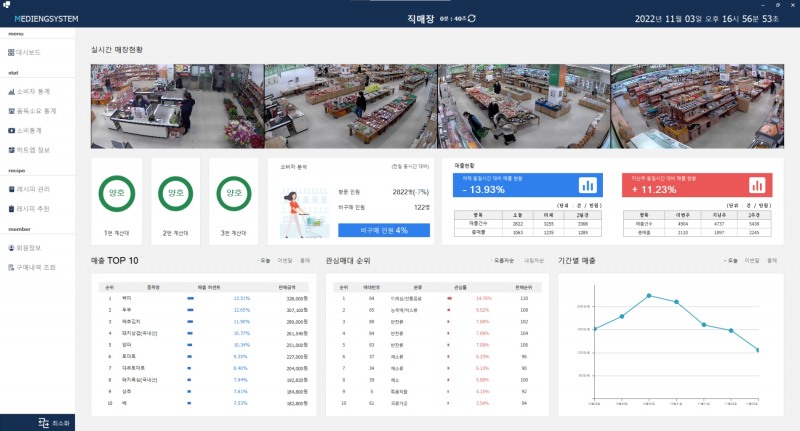Select 오늘 tab for 매출 TOP 10

point(264,261)
